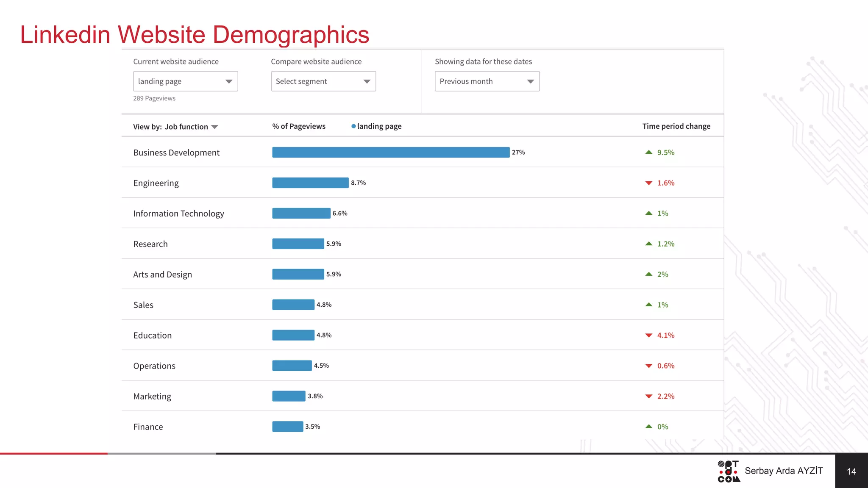868x488 pixels.
Task: Click the Serbay Arda AYZİT author name
Action: (x=784, y=471)
